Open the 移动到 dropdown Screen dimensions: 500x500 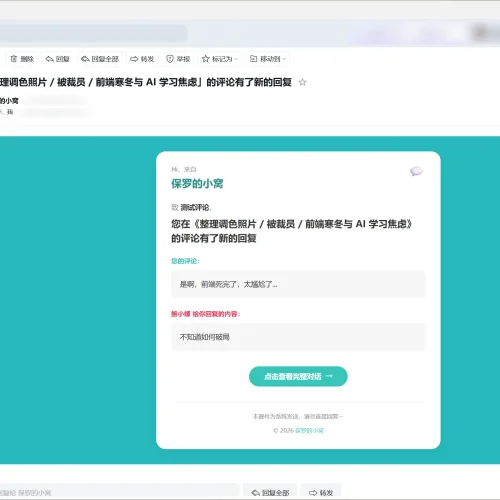pos(268,59)
